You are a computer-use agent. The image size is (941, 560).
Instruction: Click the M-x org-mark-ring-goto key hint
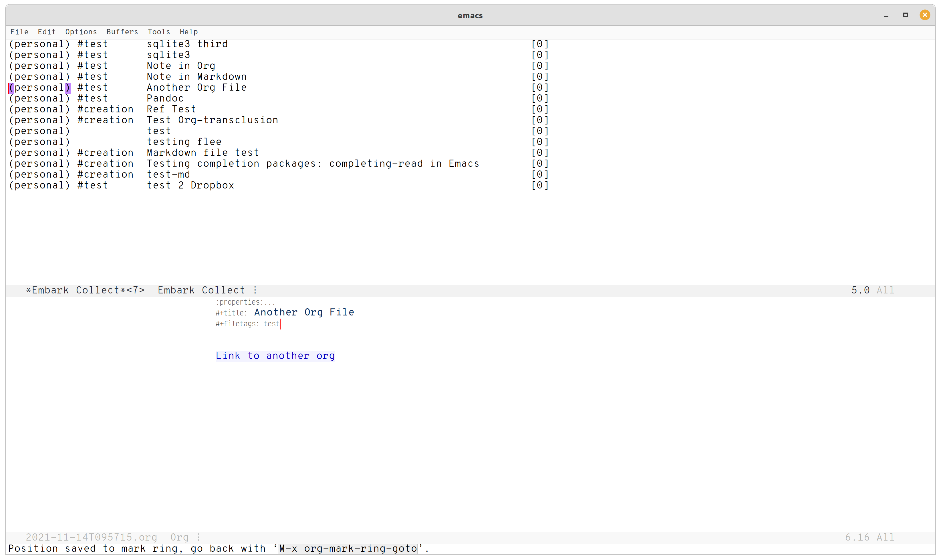[x=348, y=549]
